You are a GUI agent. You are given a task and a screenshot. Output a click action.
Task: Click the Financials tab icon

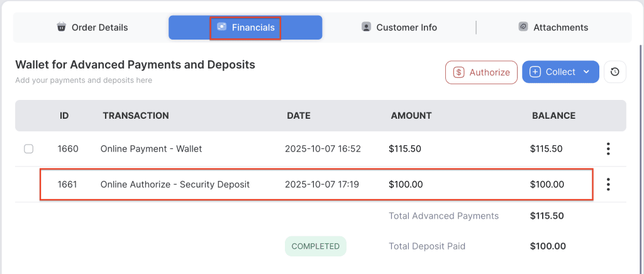point(222,27)
